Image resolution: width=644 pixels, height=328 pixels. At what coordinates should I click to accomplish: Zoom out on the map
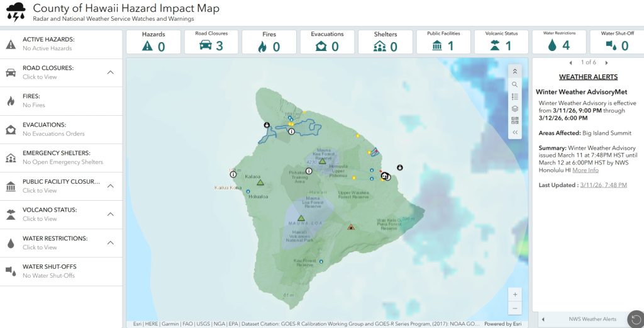[515, 308]
